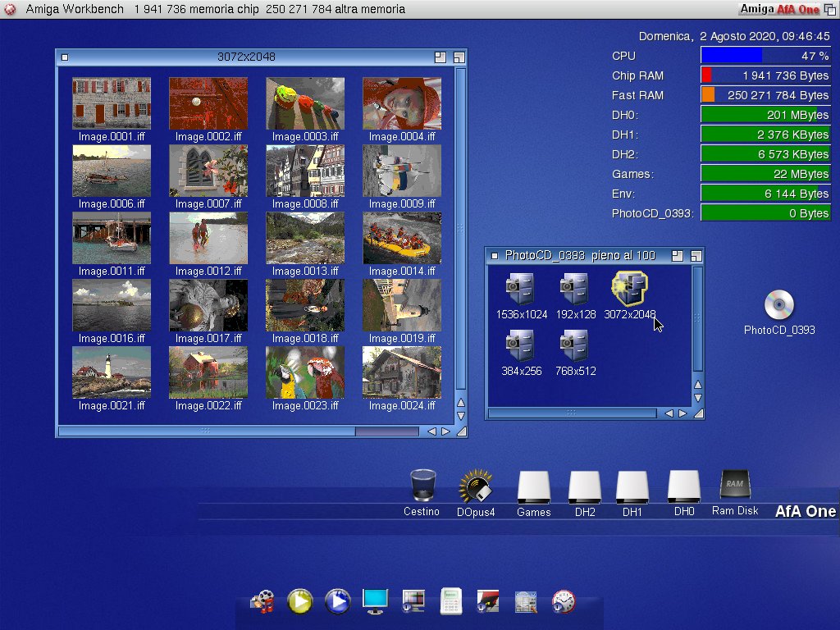Open the Cestino trash icon
The width and height of the screenshot is (840, 630).
(422, 486)
